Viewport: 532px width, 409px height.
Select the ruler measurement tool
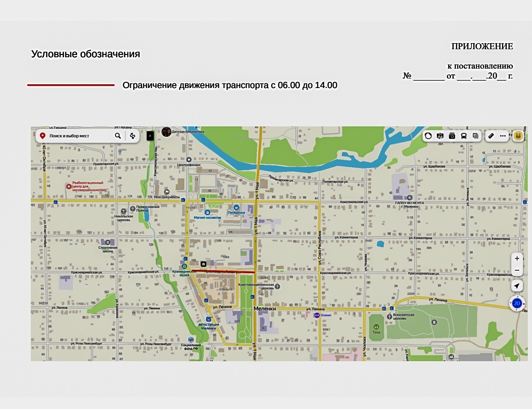tap(491, 136)
